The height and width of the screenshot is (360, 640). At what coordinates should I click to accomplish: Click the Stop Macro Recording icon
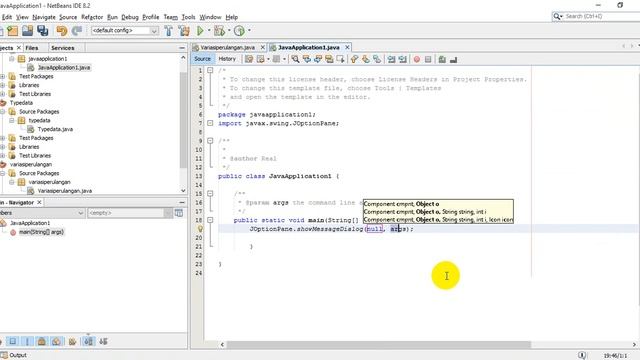coord(428,60)
